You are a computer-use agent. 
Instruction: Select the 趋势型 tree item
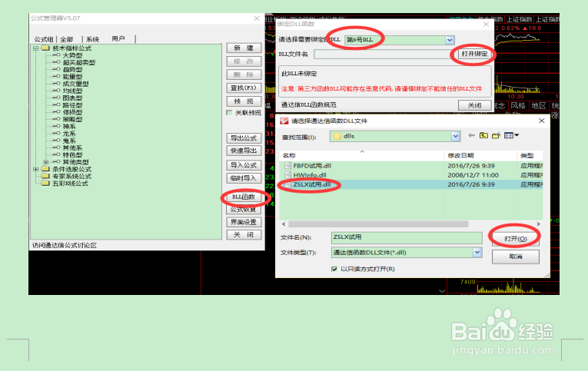coord(72,70)
